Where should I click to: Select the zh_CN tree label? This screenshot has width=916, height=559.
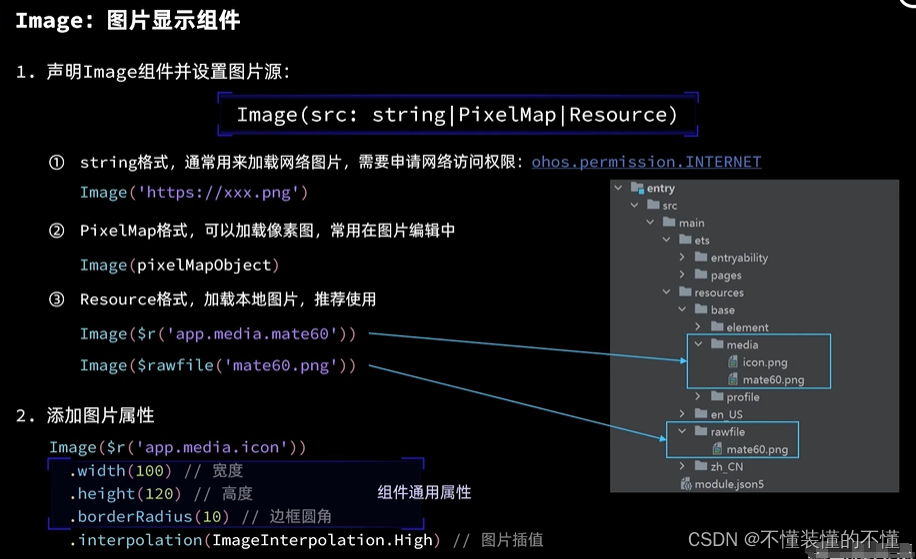(727, 467)
